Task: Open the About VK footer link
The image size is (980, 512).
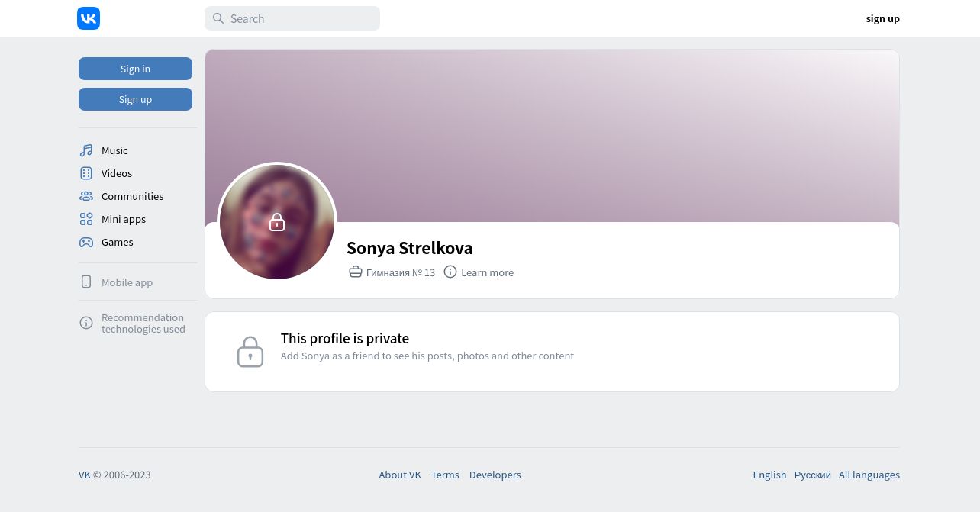Action: pos(400,475)
